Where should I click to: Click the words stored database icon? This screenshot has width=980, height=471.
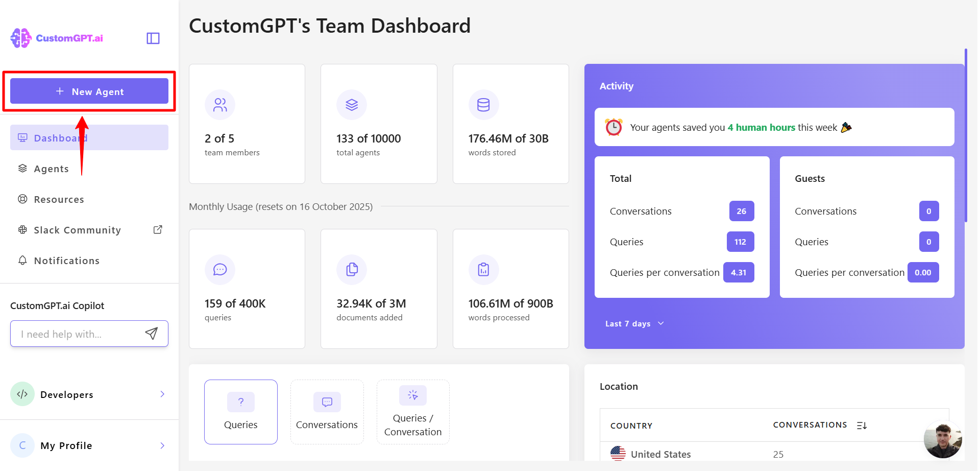pos(483,105)
